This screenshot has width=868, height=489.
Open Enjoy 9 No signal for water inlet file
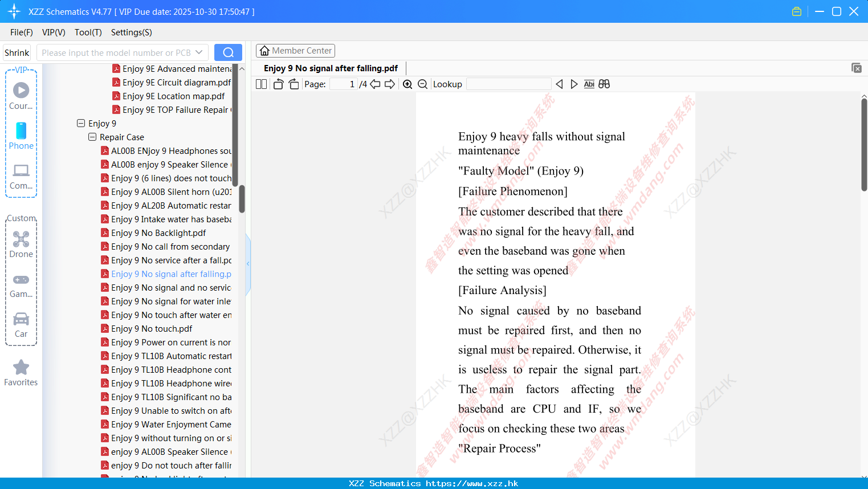(x=166, y=301)
